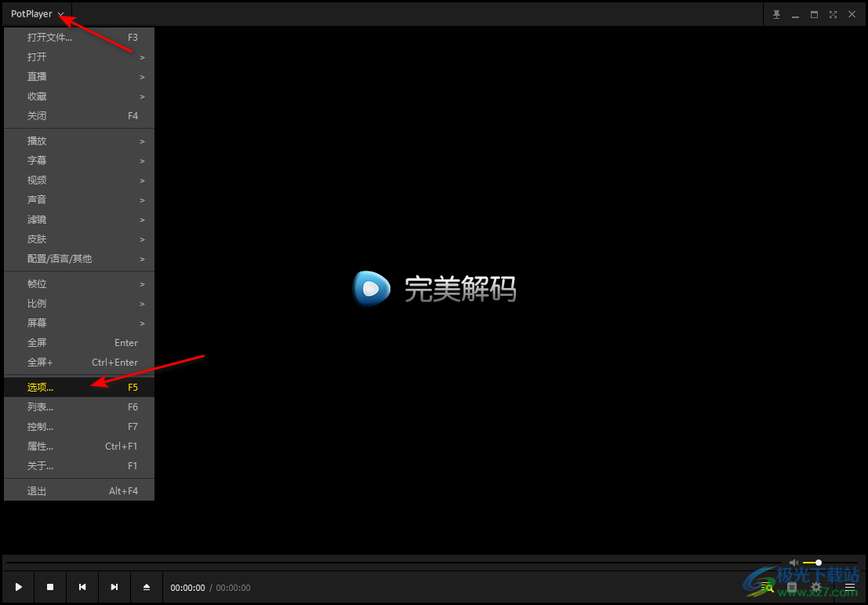Image resolution: width=868 pixels, height=605 pixels.
Task: Click the Play button
Action: [18, 587]
